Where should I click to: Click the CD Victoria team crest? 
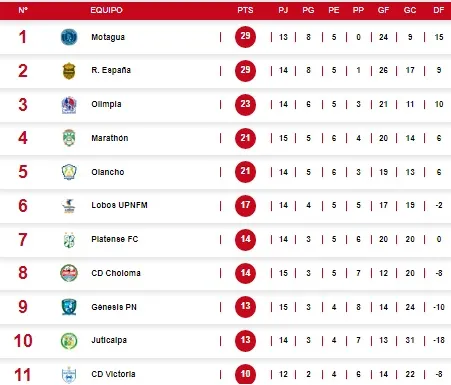(x=69, y=375)
